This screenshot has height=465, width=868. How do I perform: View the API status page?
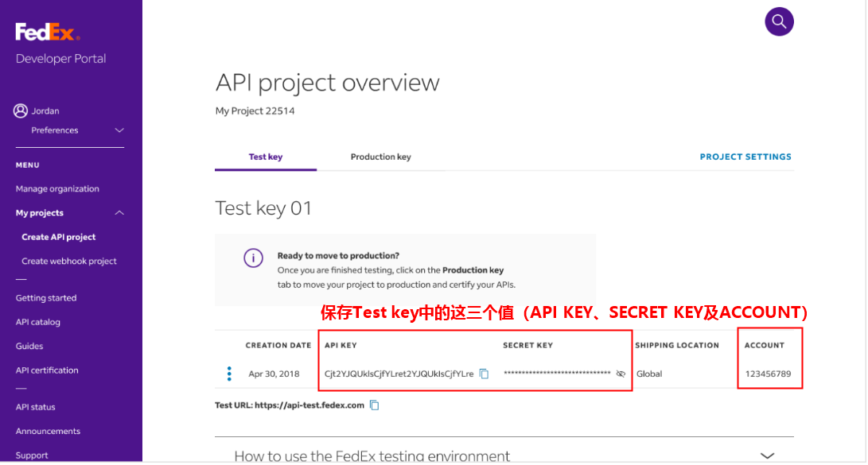click(36, 408)
